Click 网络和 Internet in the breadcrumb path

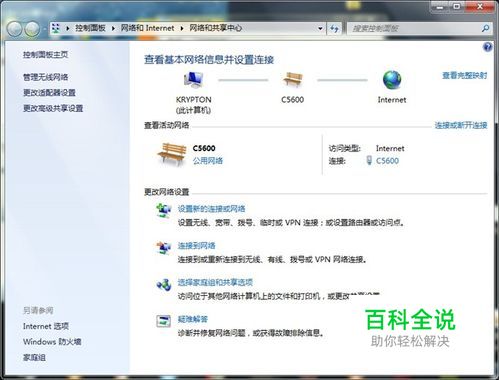click(x=147, y=28)
